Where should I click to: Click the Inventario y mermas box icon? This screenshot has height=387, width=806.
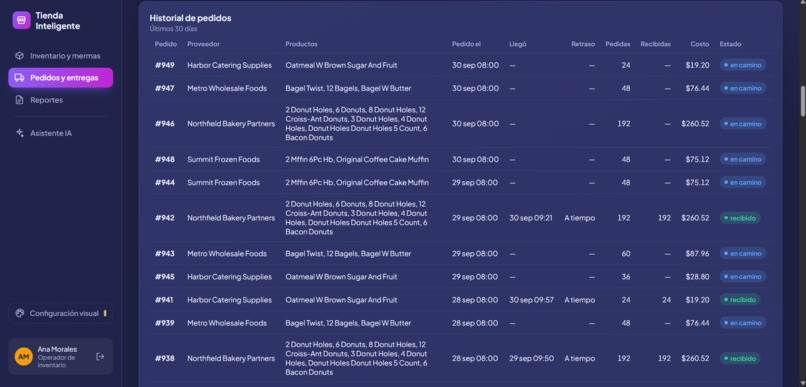pos(20,56)
